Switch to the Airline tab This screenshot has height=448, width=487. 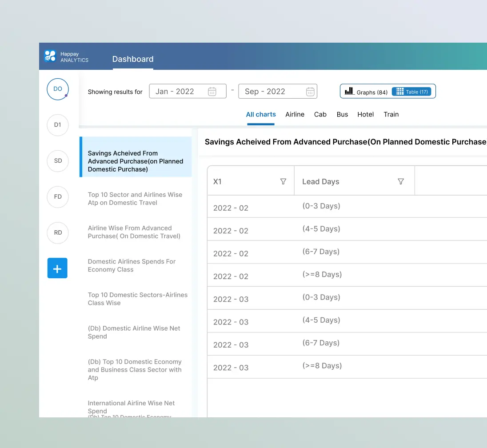pos(295,115)
